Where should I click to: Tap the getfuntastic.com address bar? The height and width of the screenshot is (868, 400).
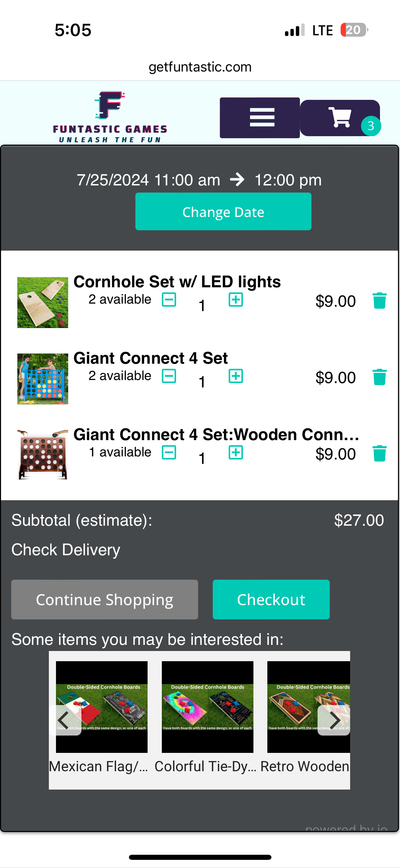tap(200, 67)
